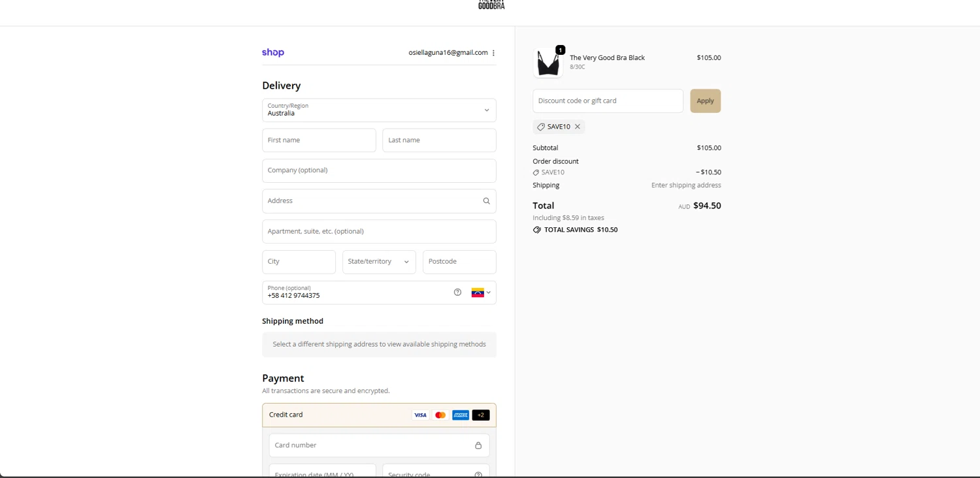The image size is (980, 478).
Task: Focus the Apartment, suite field
Action: 379,231
